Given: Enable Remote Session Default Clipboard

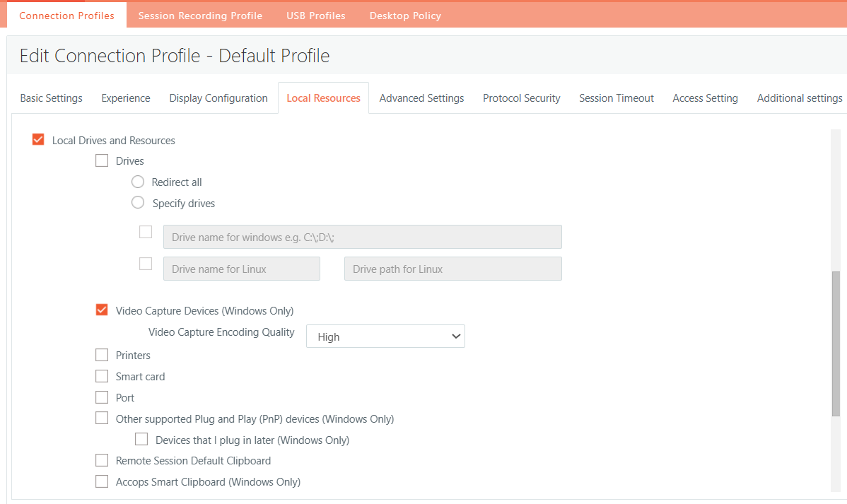Looking at the screenshot, I should (x=102, y=461).
